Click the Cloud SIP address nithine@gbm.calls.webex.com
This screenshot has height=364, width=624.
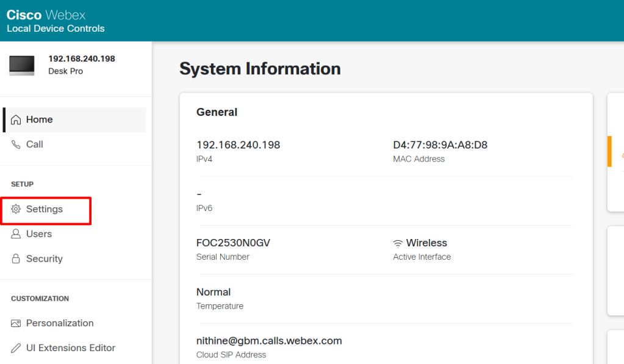click(x=269, y=341)
